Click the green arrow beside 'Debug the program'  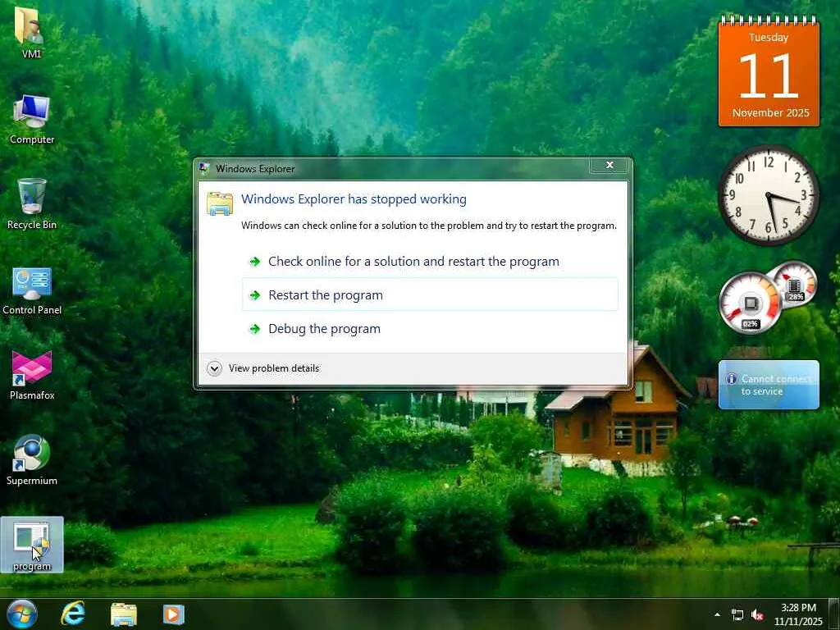click(x=255, y=329)
